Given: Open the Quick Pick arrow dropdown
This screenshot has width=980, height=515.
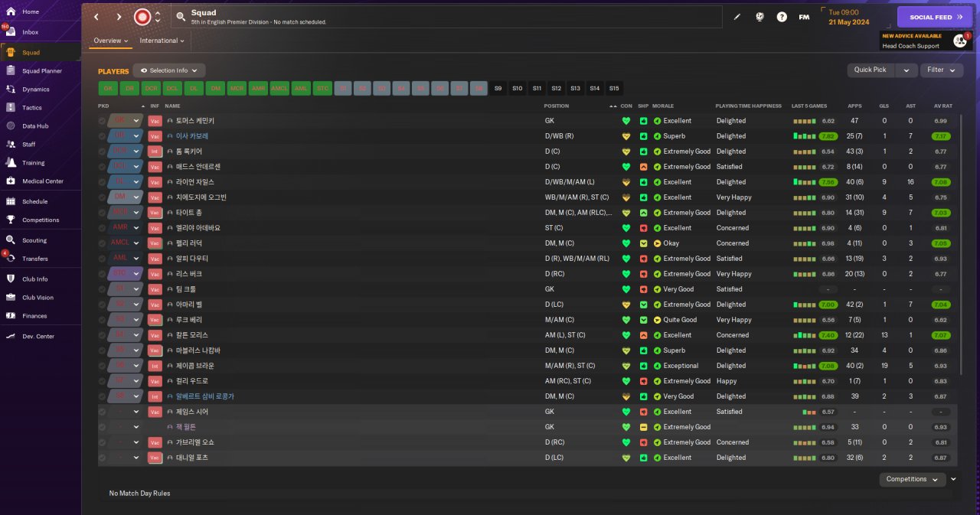Looking at the screenshot, I should coord(906,70).
